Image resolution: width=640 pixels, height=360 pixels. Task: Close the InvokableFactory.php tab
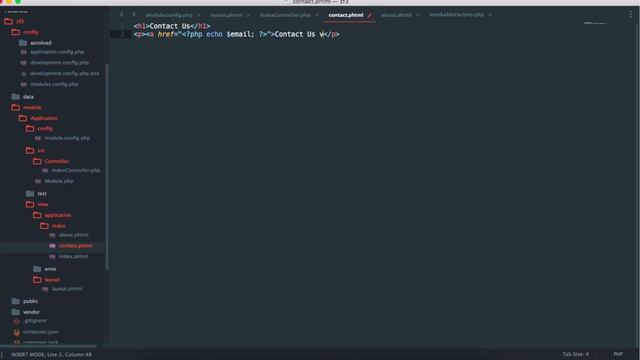490,15
